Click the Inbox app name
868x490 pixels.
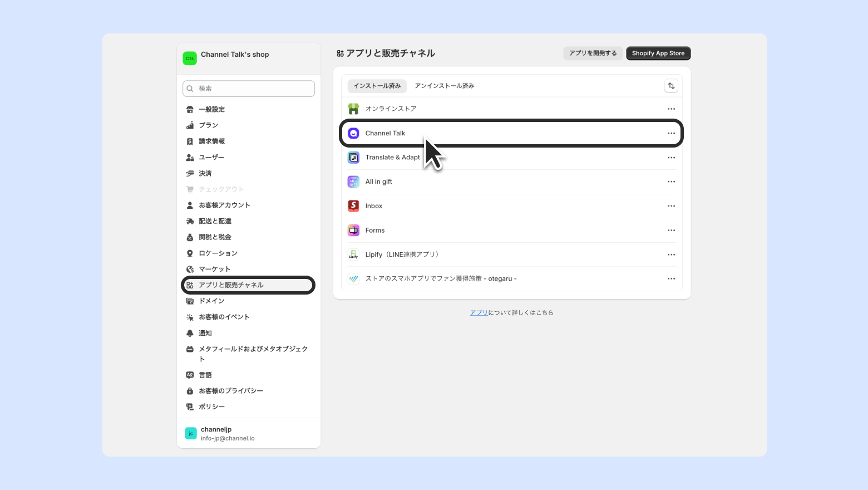click(374, 206)
